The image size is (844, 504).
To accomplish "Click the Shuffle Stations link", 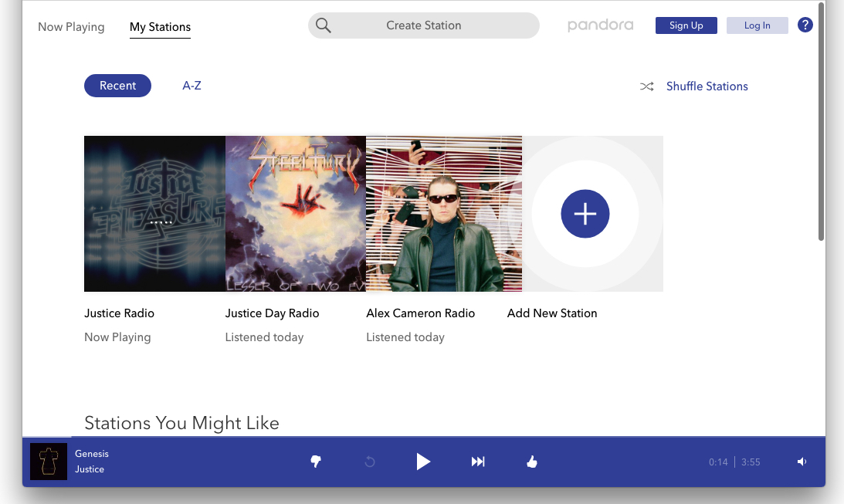I will pos(707,86).
